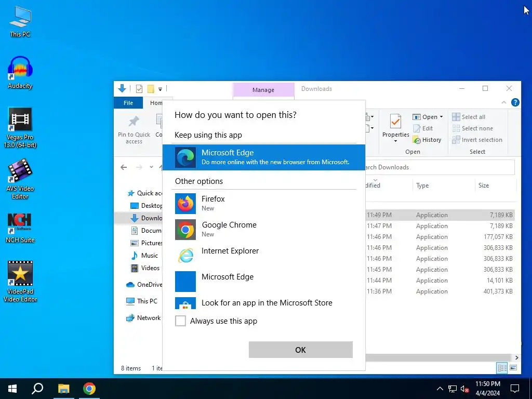Expand the Open dropdown arrow in ribbon
The height and width of the screenshot is (399, 532).
coord(442,117)
